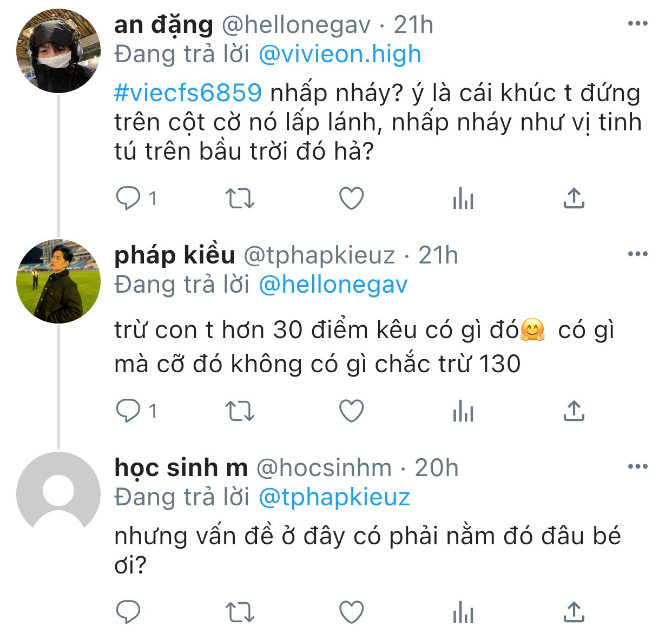View analytics for an đặng's tweet

click(463, 199)
